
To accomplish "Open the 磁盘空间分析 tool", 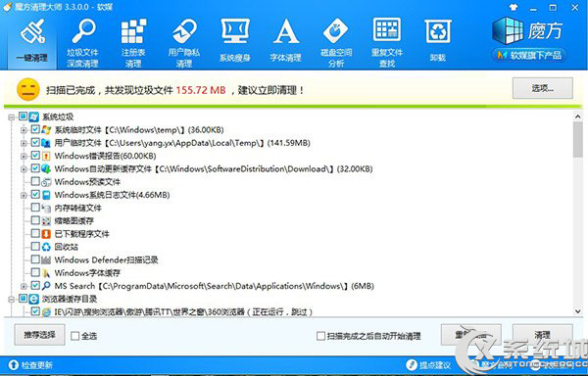I will coord(336,44).
